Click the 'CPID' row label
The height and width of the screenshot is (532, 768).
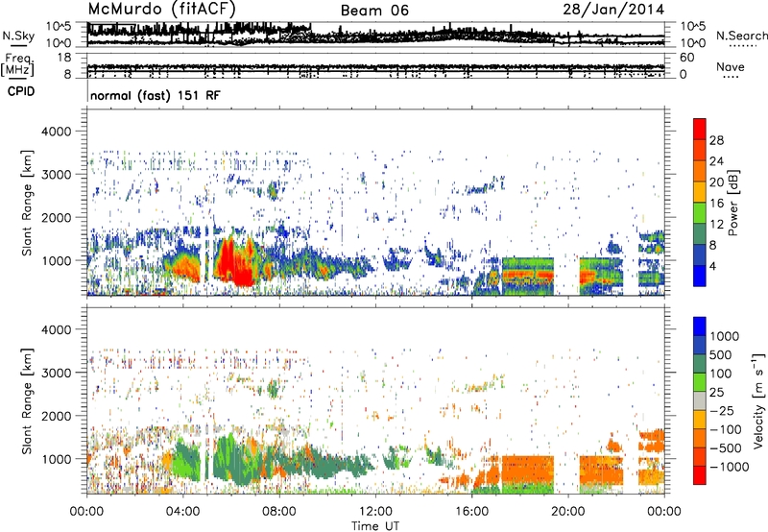pyautogui.click(x=21, y=91)
